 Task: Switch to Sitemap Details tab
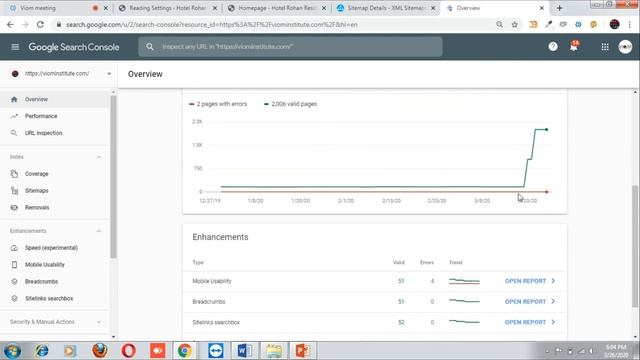click(386, 8)
